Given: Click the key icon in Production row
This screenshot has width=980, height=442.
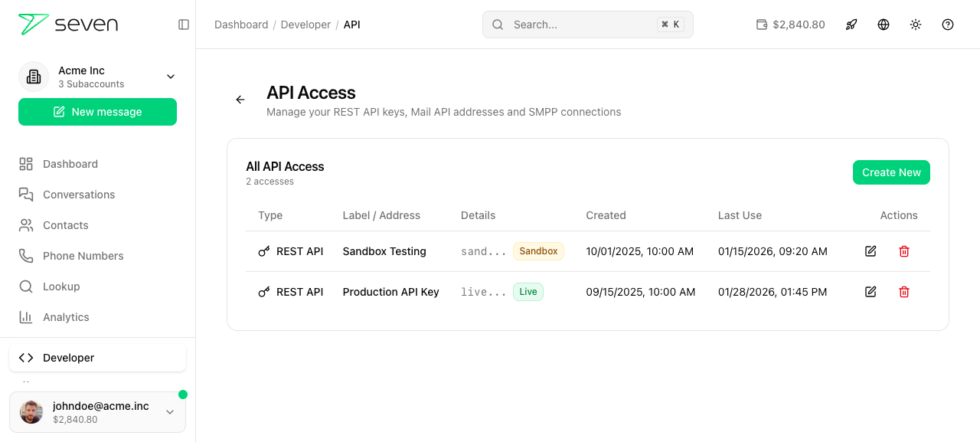Looking at the screenshot, I should click(264, 292).
